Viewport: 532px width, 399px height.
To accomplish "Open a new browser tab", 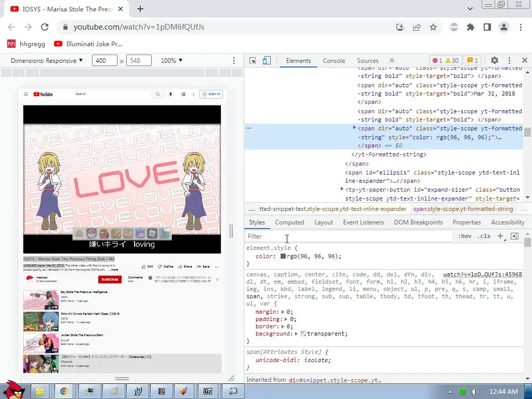I will coord(140,9).
